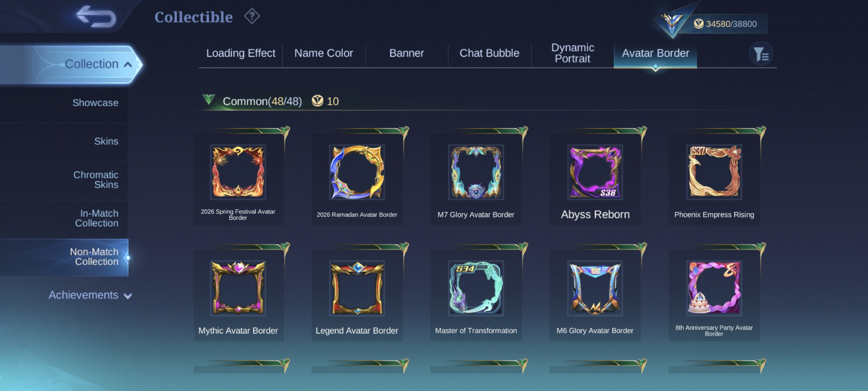
Task: Choose the Phoenix Empress Rising S37 border
Action: pos(714,180)
